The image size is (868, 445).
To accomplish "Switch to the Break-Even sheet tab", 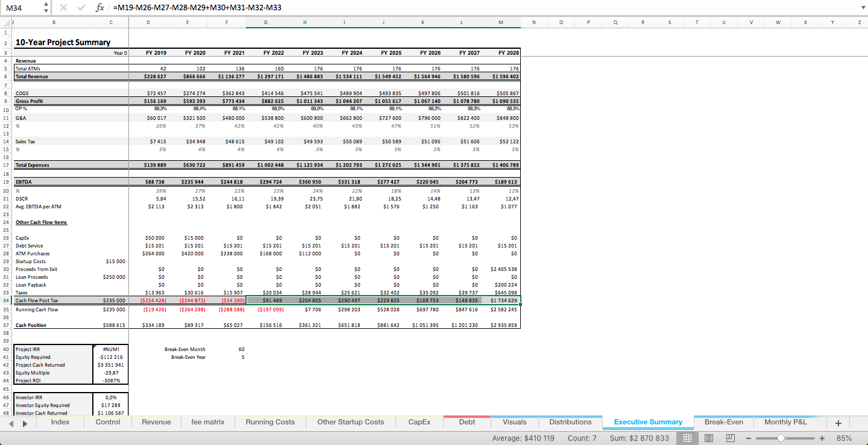I will coord(724,422).
